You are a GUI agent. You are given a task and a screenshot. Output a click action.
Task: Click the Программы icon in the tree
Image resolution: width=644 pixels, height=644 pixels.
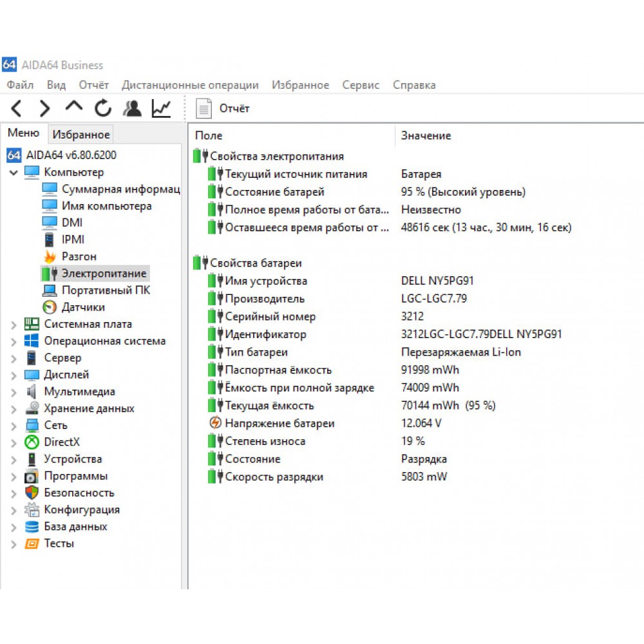pos(32,476)
